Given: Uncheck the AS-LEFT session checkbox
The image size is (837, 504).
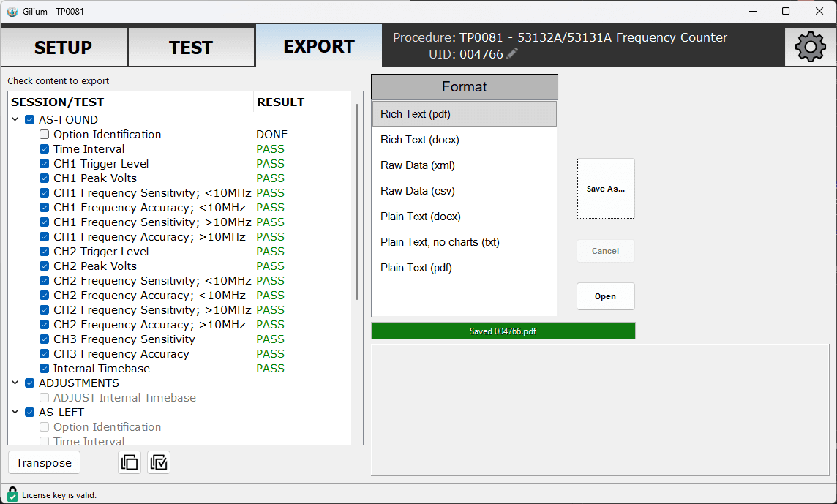Looking at the screenshot, I should pos(30,412).
